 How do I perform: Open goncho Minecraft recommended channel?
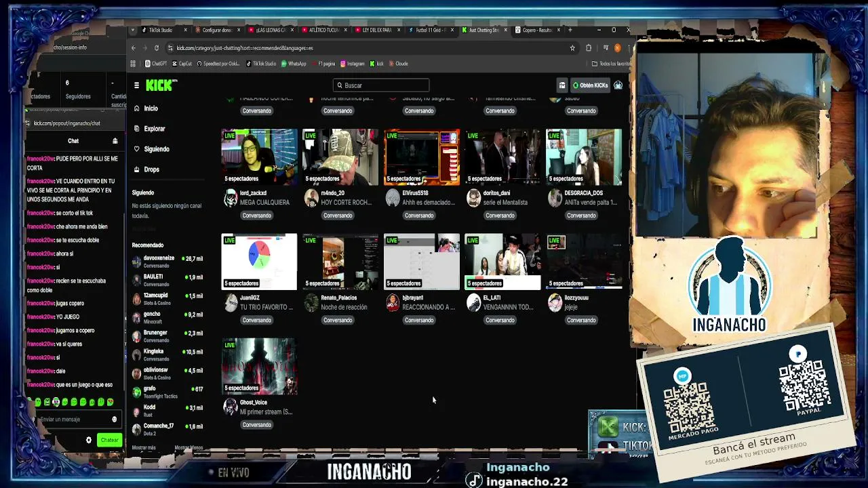click(x=167, y=318)
